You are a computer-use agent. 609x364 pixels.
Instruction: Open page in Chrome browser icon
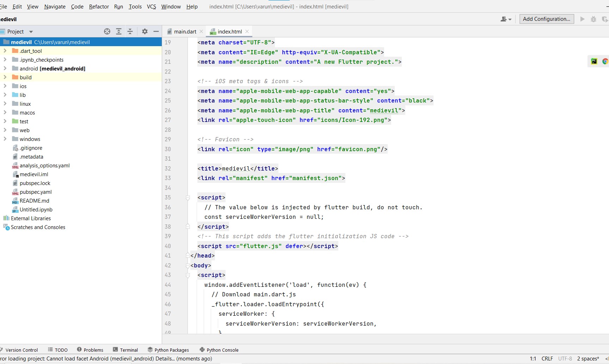(605, 61)
